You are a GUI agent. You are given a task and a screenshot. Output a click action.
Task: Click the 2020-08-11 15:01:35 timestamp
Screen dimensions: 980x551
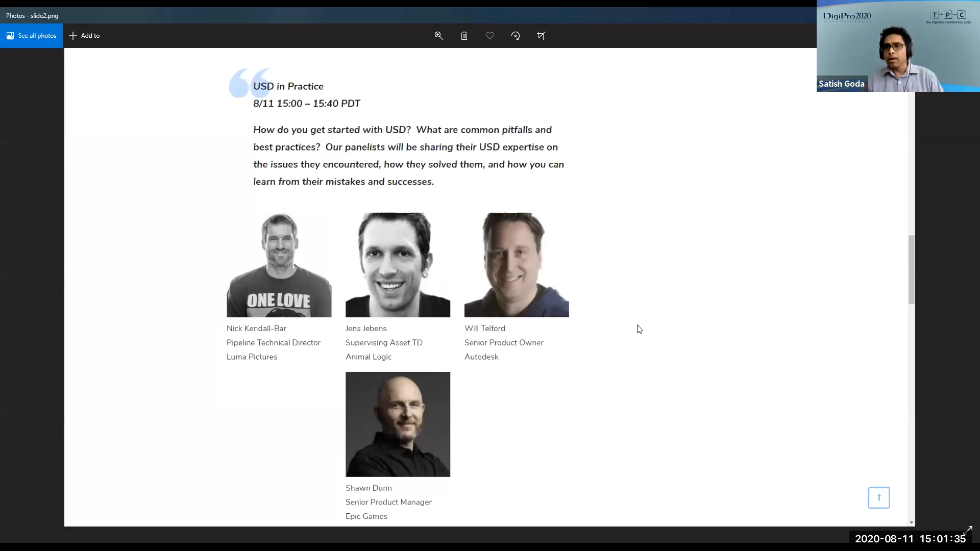coord(910,539)
